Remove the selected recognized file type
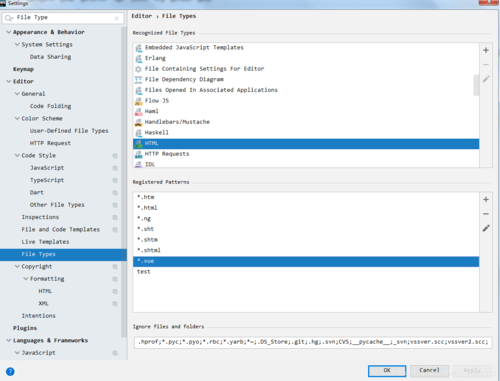 [486, 65]
